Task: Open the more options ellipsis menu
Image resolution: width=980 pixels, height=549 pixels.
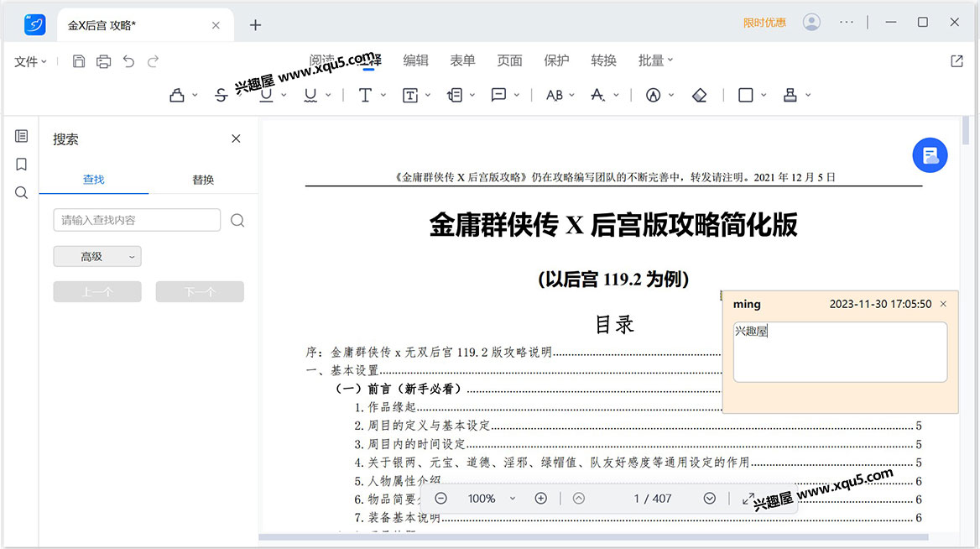Action: (x=847, y=22)
